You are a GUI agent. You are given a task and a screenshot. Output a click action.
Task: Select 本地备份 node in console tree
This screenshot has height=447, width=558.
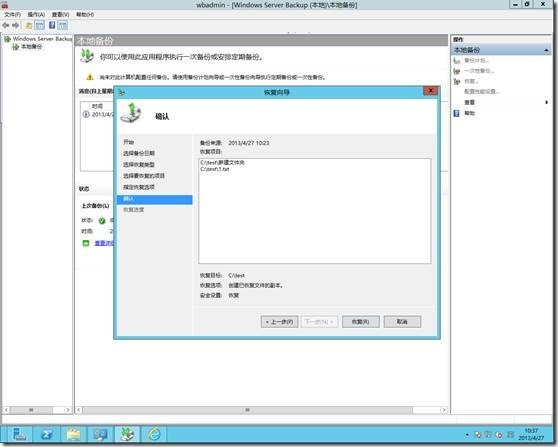click(x=31, y=47)
